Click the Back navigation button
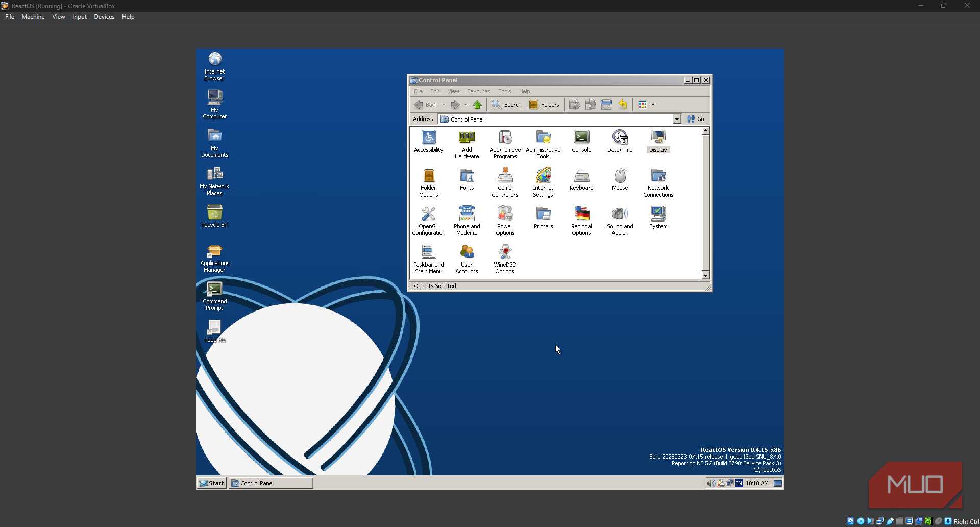980x527 pixels. pos(426,105)
